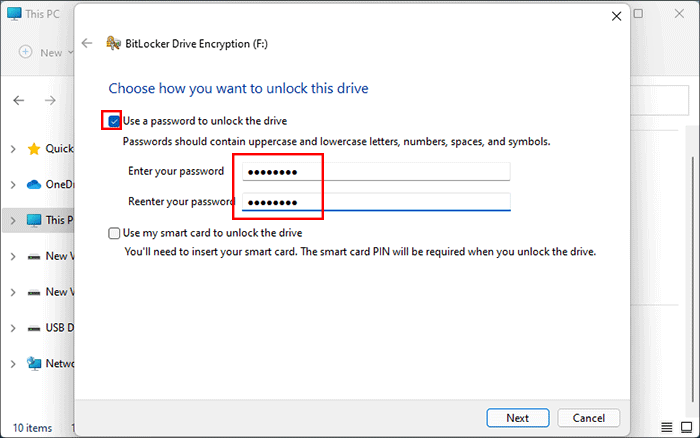Click the back arrow in the BitLocker dialog

(x=87, y=43)
